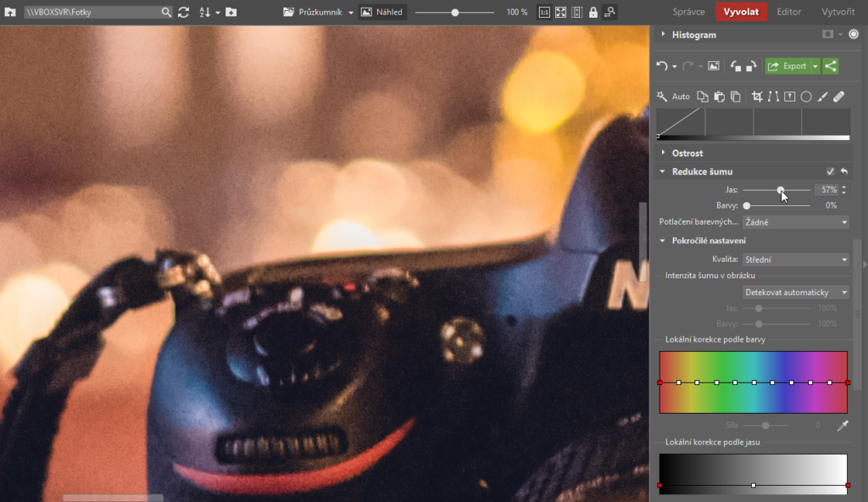This screenshot has height=502, width=868.
Task: Rotate the image right
Action: click(x=751, y=66)
